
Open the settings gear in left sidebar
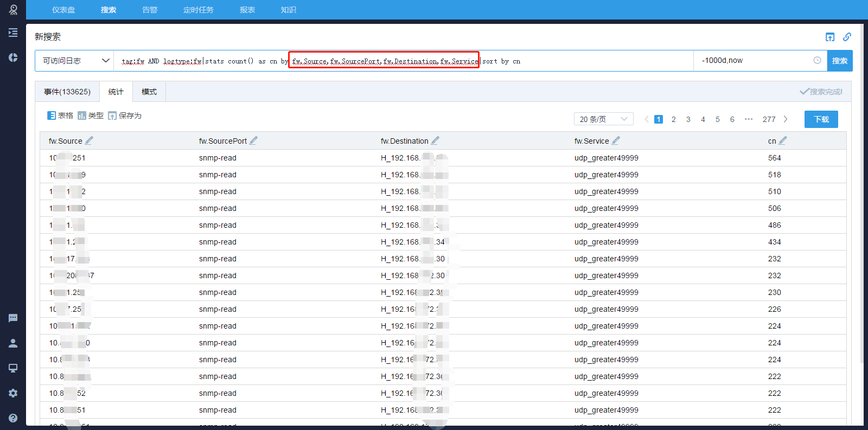13,393
